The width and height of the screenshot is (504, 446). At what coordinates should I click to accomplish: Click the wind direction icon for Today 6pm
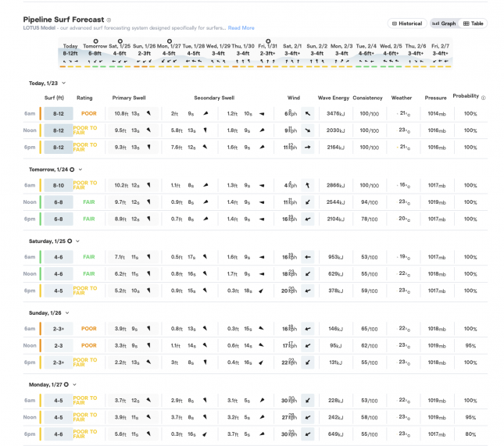click(308, 147)
